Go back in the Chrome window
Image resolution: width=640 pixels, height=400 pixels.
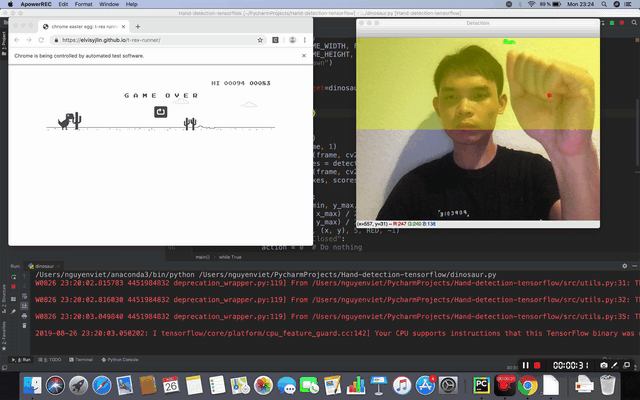click(17, 40)
